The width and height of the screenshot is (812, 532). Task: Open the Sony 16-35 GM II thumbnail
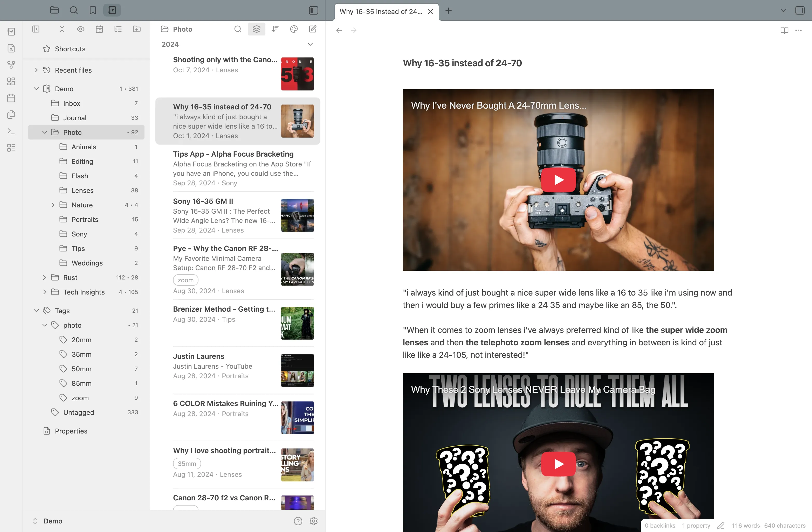(297, 215)
